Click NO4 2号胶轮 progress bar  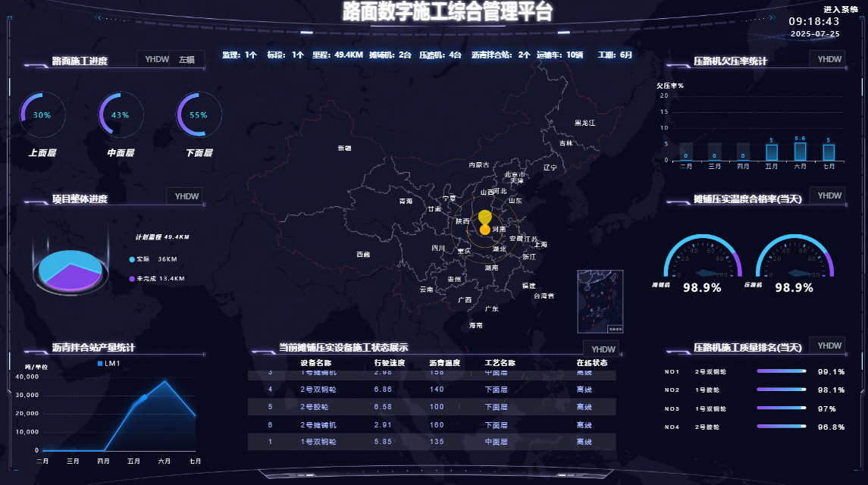coord(781,427)
